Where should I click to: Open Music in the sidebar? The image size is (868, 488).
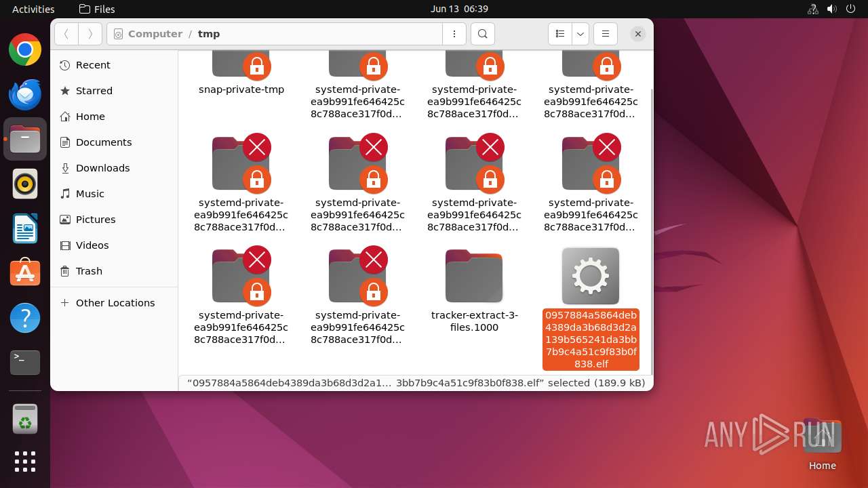(114, 194)
